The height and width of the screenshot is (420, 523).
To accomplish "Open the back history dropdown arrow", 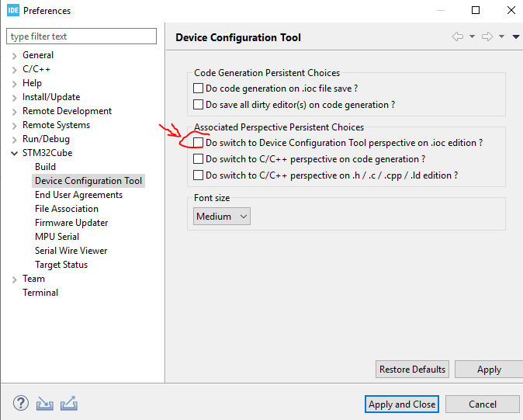I will (x=472, y=36).
